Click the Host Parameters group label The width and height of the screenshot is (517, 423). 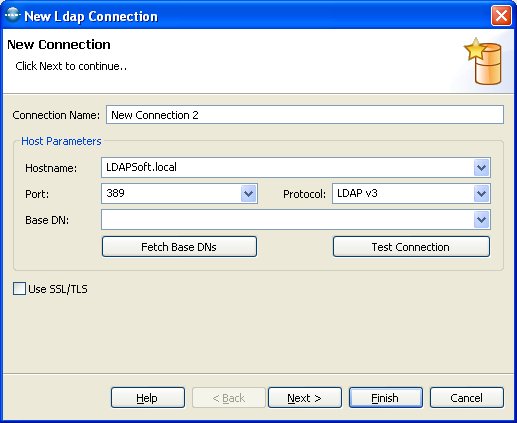[61, 141]
